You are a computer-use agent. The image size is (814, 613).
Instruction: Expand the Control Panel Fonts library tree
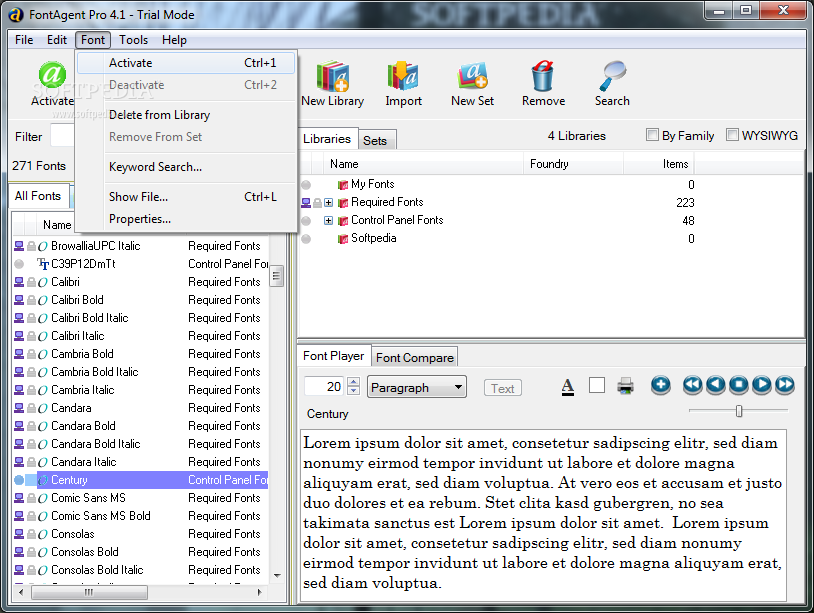click(x=329, y=221)
